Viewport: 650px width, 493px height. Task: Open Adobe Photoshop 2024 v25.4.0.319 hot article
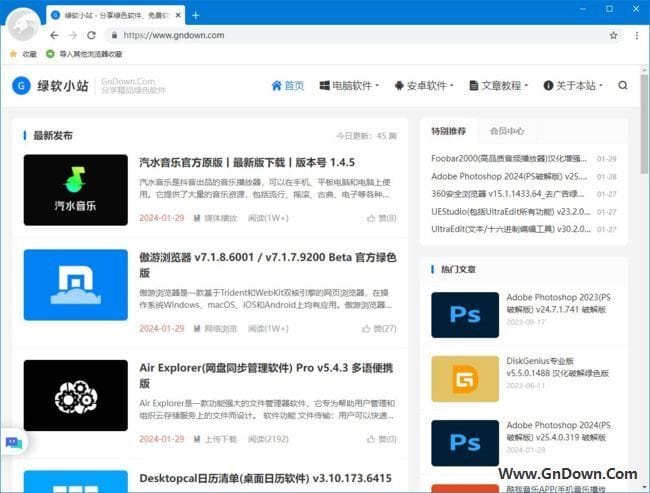coord(558,431)
